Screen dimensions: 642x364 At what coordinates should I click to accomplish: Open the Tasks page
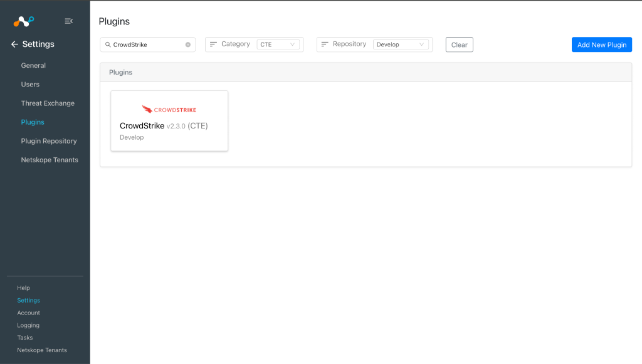(24, 338)
